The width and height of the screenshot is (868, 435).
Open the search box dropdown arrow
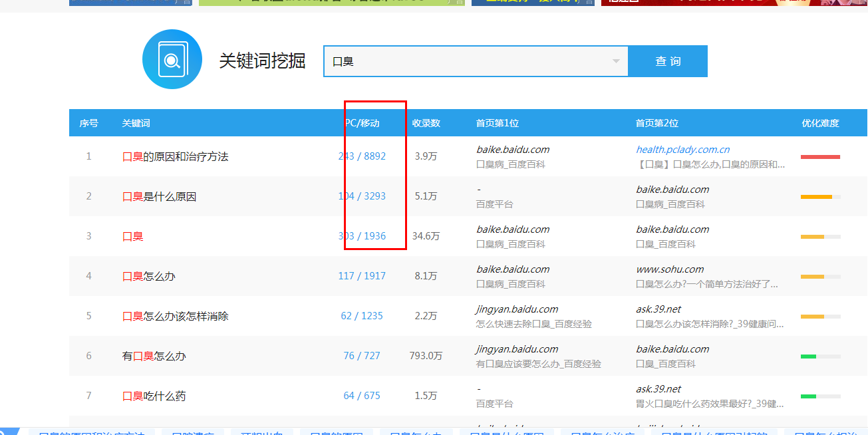(616, 61)
